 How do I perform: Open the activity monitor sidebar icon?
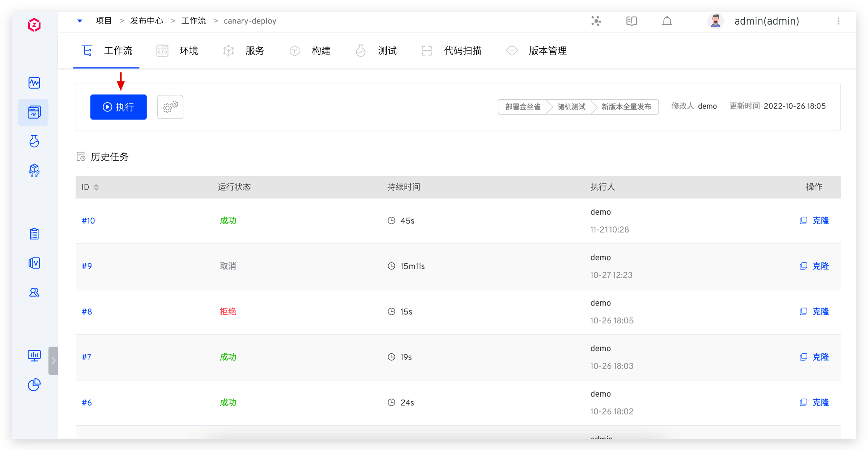[34, 83]
